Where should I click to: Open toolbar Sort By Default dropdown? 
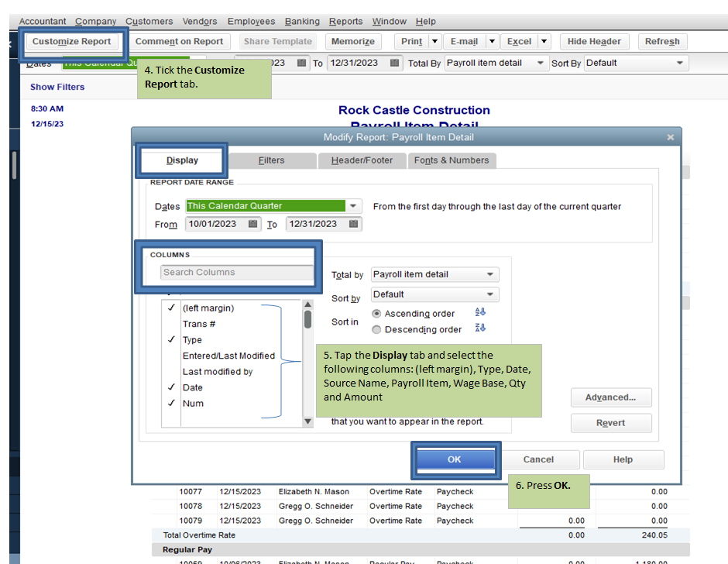tap(680, 63)
